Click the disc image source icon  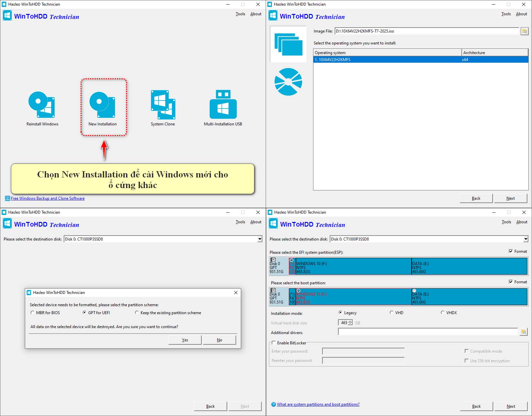point(288,82)
